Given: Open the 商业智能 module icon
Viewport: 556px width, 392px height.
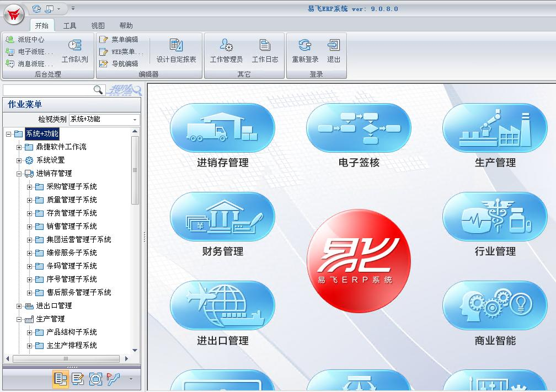Looking at the screenshot, I should [x=495, y=305].
